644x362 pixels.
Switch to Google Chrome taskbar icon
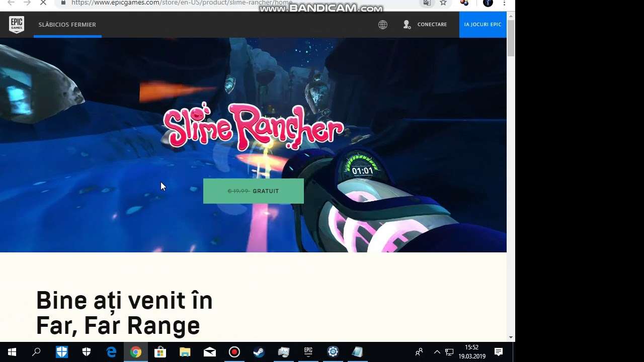136,352
